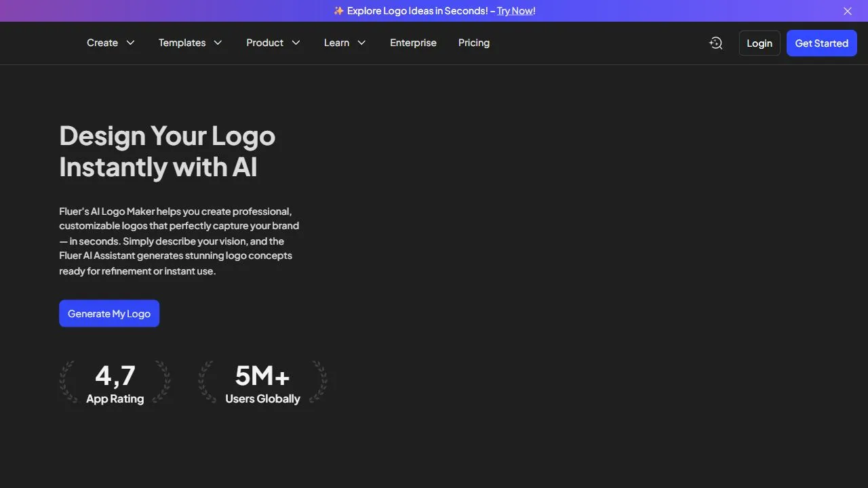Click the 'Fluer's AI Logo Maker helps' paragraph
The height and width of the screenshot is (488, 868).
179,241
